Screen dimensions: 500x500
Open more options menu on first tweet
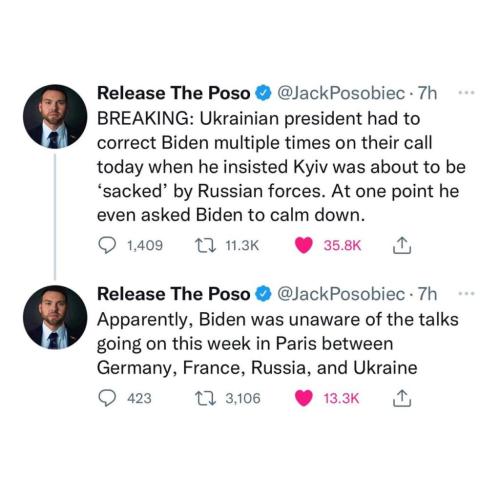466,93
